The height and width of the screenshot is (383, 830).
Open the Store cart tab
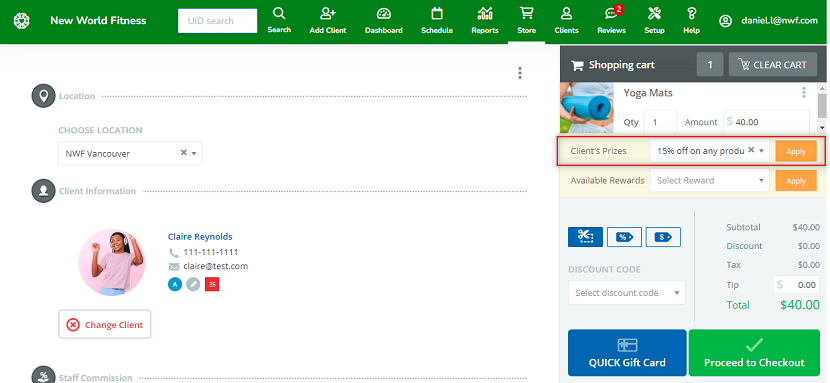pos(526,20)
